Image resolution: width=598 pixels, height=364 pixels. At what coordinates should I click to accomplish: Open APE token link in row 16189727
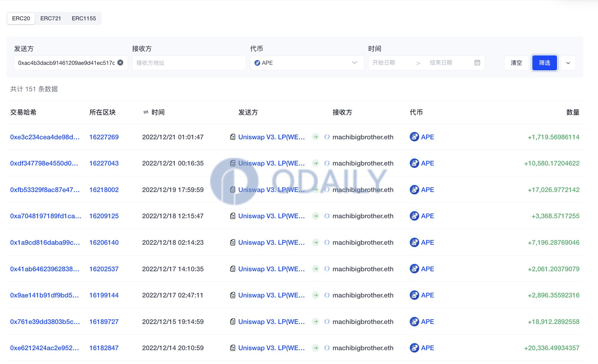tap(427, 322)
